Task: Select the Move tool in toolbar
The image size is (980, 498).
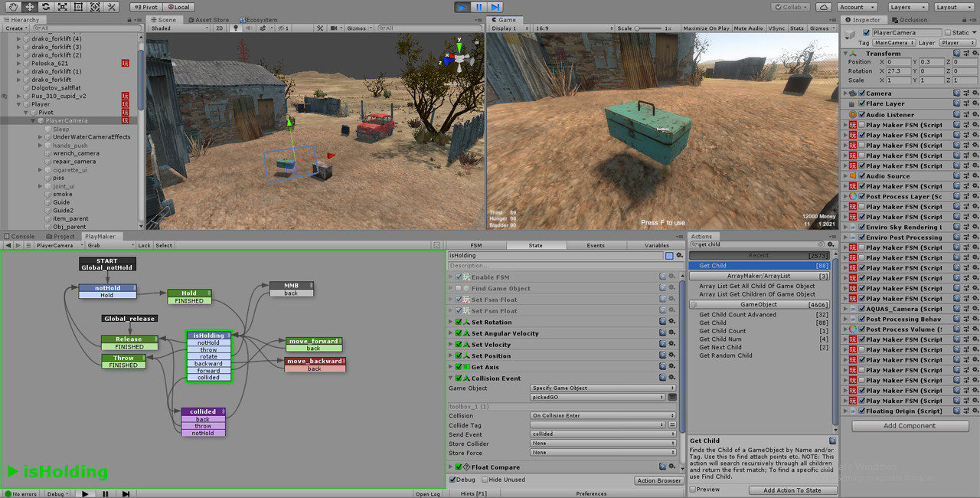Action: [29, 7]
